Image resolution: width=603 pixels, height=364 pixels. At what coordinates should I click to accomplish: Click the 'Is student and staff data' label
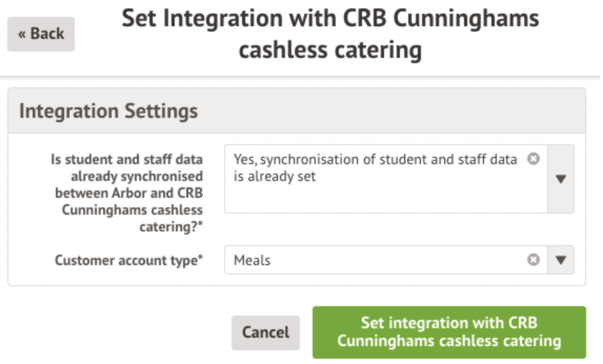(x=126, y=159)
